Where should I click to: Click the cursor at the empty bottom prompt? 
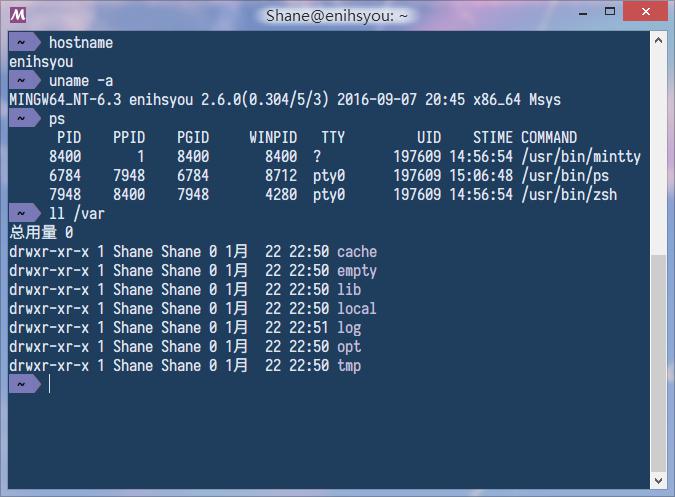click(49, 385)
